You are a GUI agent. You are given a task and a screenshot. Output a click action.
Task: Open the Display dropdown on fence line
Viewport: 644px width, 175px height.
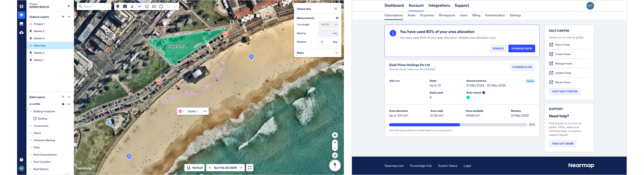click(x=193, y=111)
